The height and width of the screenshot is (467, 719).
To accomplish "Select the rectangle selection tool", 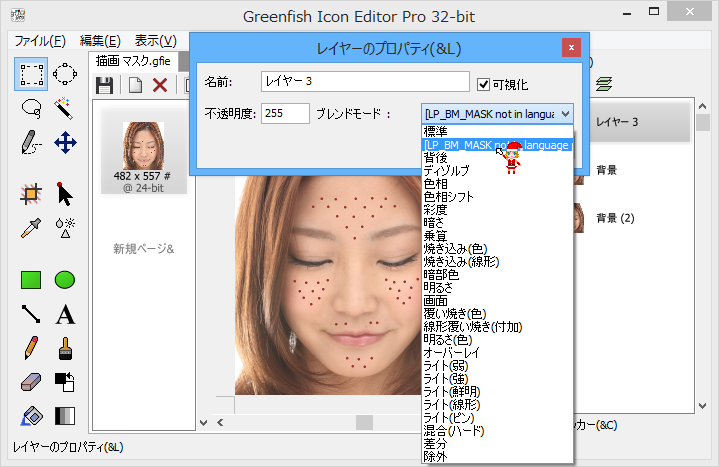I will pos(31,73).
